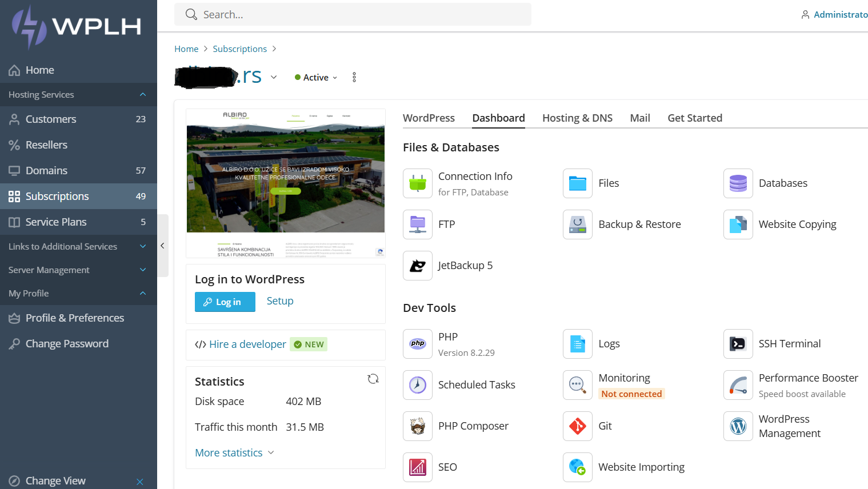Switch to the Hosting & DNS tab

click(577, 118)
